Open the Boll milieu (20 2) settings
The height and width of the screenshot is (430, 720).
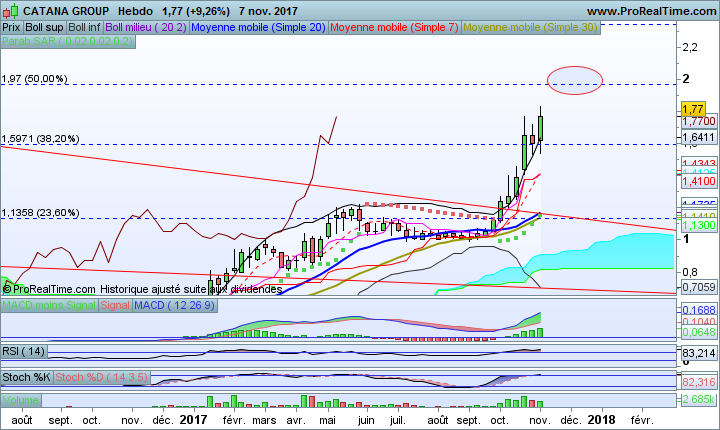pyautogui.click(x=146, y=28)
